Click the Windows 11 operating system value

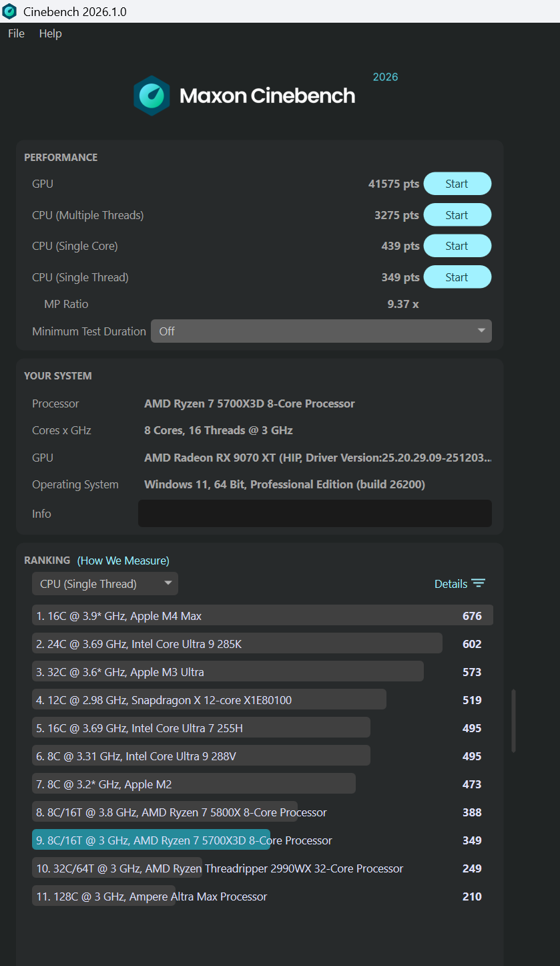pos(284,484)
